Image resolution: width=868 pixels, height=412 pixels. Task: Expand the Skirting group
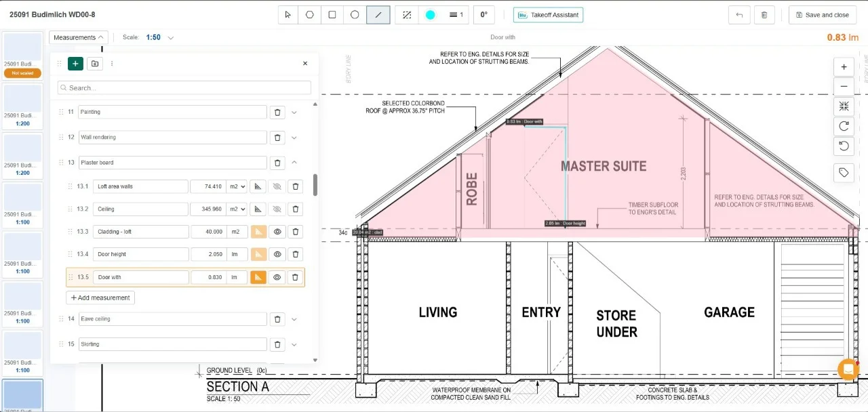[x=294, y=344]
